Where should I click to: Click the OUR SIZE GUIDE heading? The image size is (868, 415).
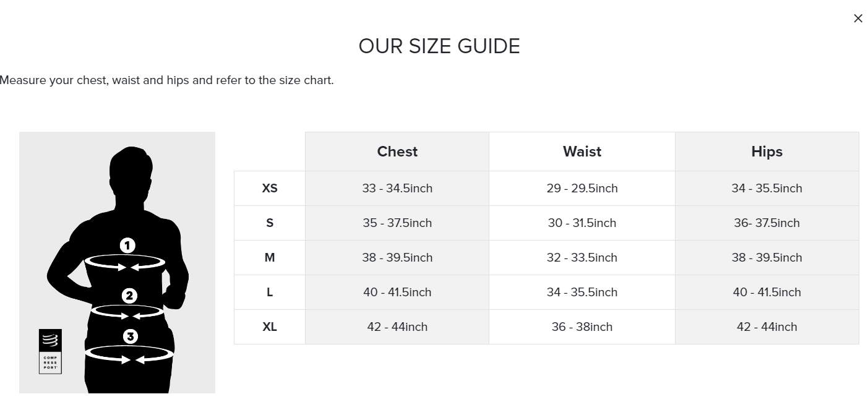click(x=439, y=46)
